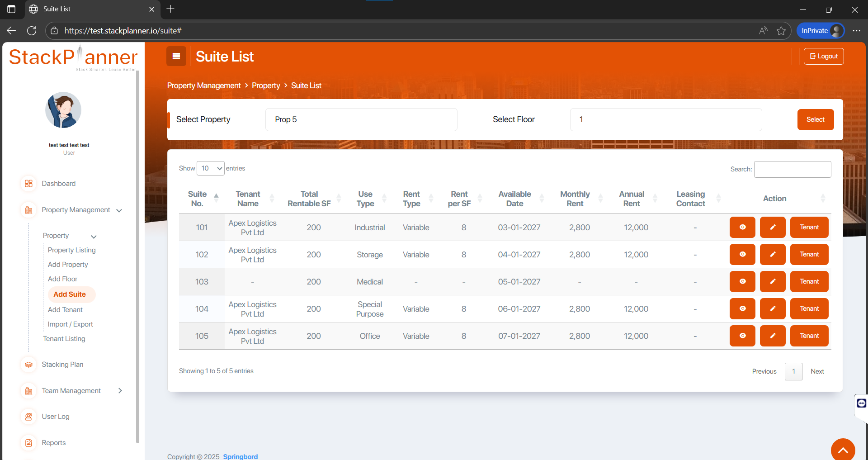Click the table Search input field
This screenshot has width=868, height=460.
click(792, 169)
